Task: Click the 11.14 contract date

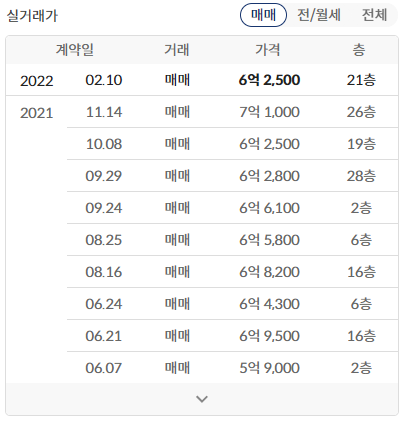Action: pyautogui.click(x=104, y=112)
